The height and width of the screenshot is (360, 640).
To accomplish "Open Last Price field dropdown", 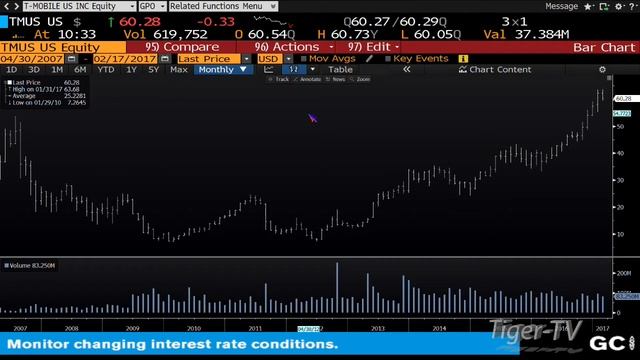I will tap(246, 59).
